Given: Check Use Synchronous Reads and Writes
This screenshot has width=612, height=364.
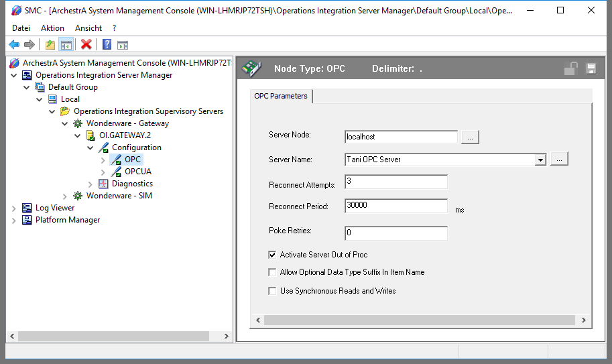Looking at the screenshot, I should [x=272, y=291].
